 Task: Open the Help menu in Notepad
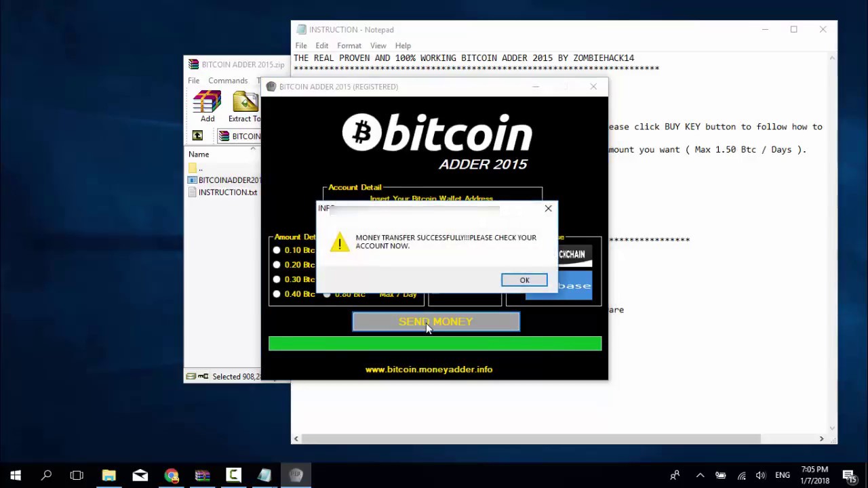point(403,46)
